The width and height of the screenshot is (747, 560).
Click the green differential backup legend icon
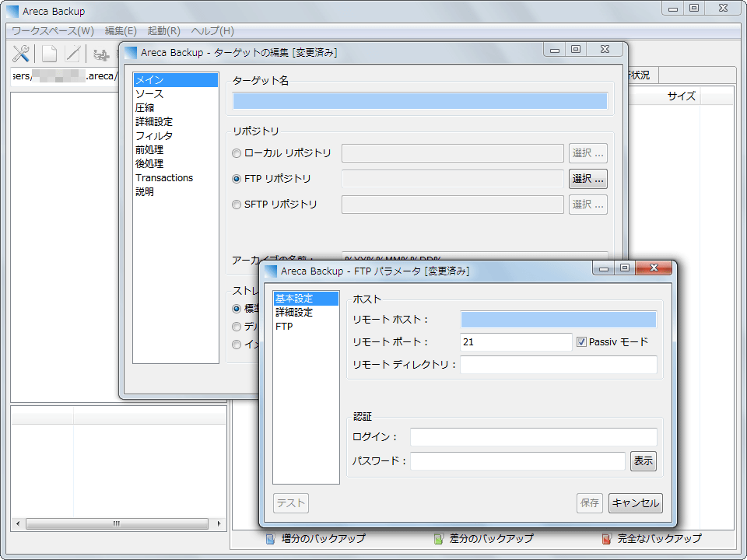coord(439,538)
